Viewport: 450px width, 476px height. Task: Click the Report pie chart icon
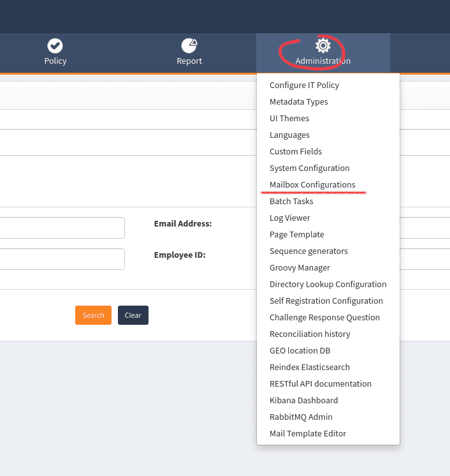pyautogui.click(x=189, y=45)
